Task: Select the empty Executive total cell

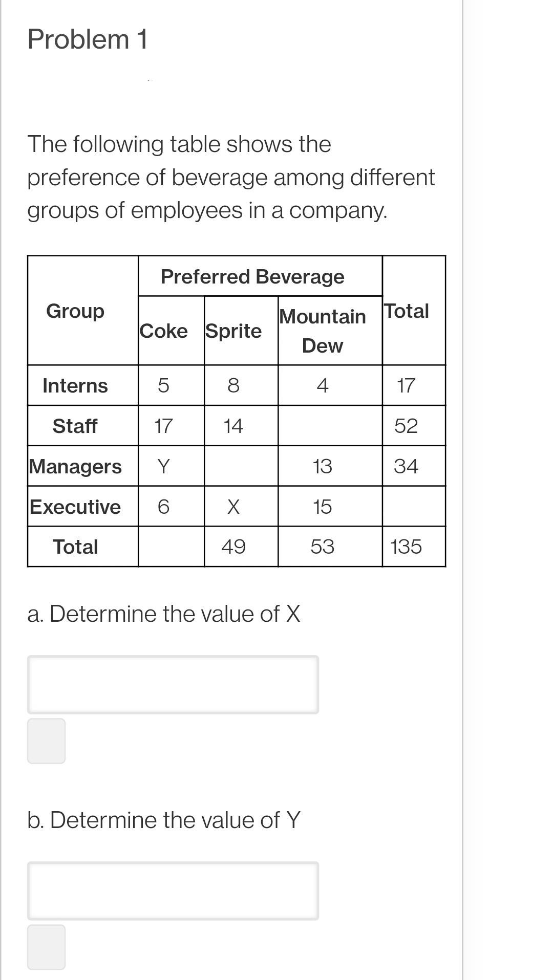Action: pyautogui.click(x=414, y=506)
